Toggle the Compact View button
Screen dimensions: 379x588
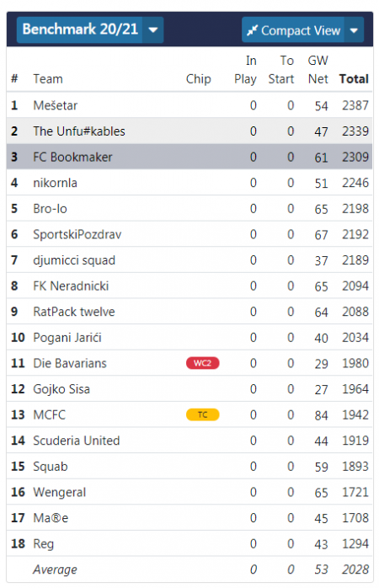293,30
